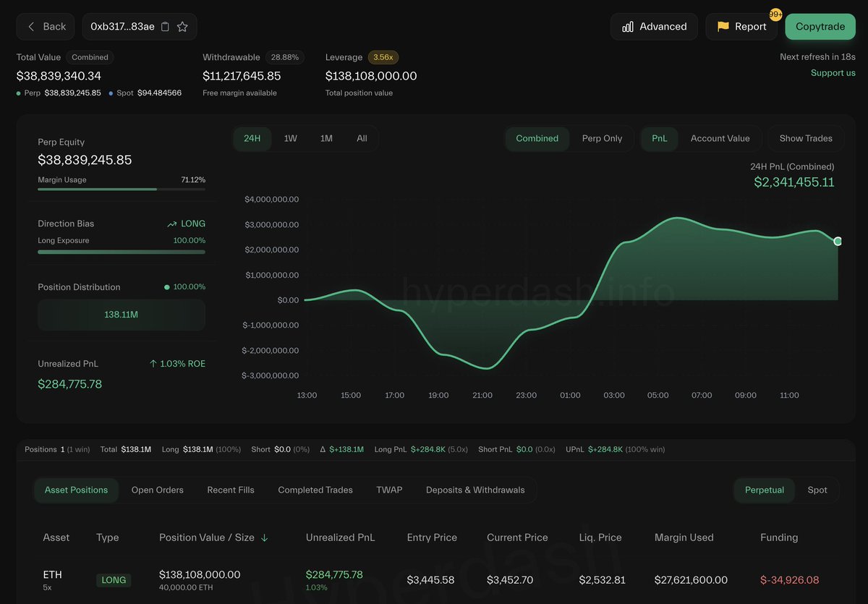Follow the Support us link
The image size is (868, 604).
(833, 73)
